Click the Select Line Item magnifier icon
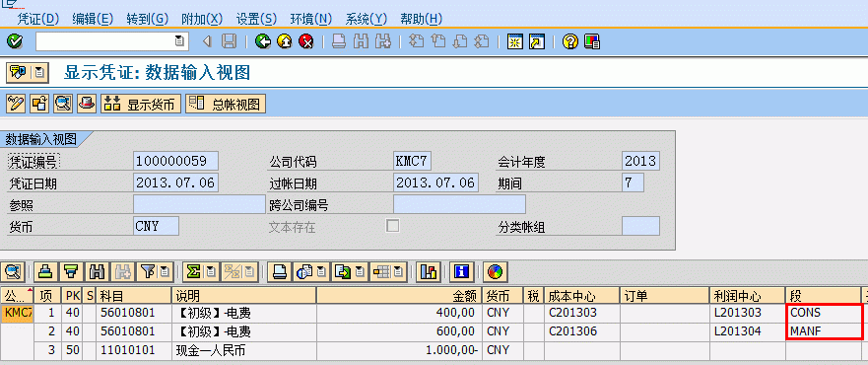This screenshot has height=365, width=868. tap(63, 104)
